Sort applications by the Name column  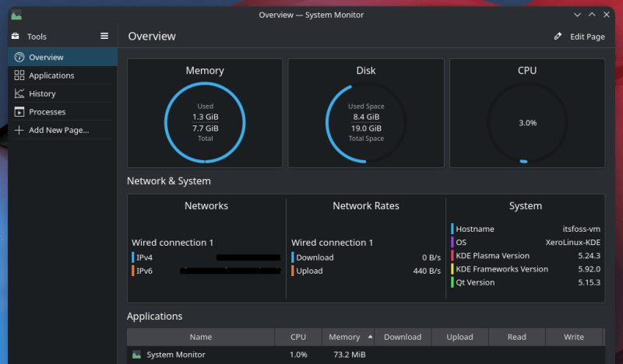click(200, 337)
